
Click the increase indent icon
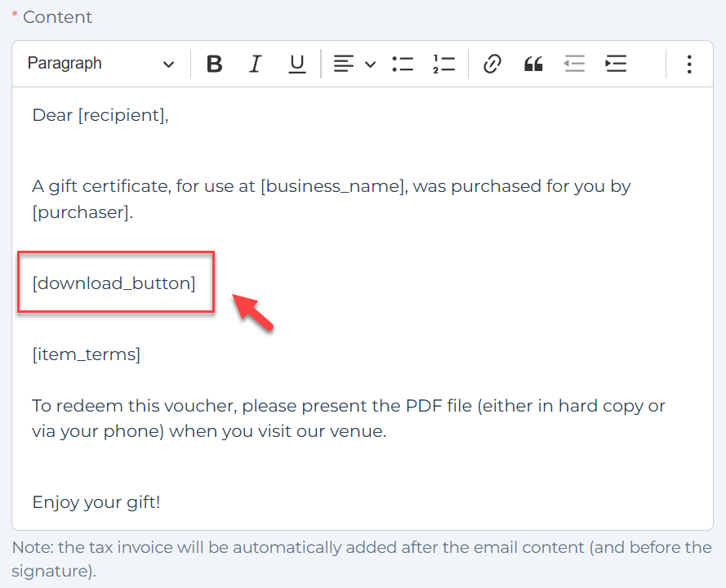click(x=616, y=64)
